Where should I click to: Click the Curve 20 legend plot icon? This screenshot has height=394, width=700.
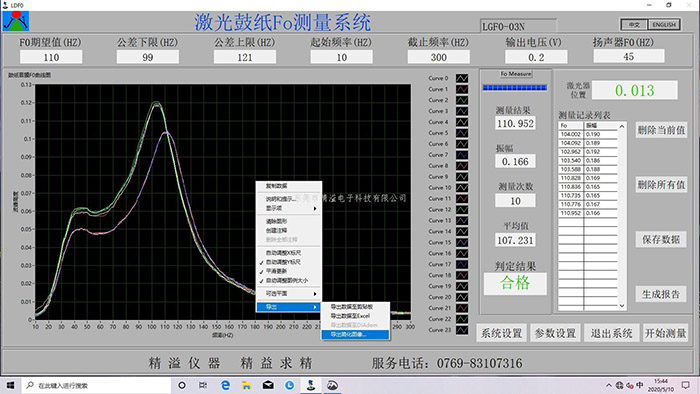[462, 297]
